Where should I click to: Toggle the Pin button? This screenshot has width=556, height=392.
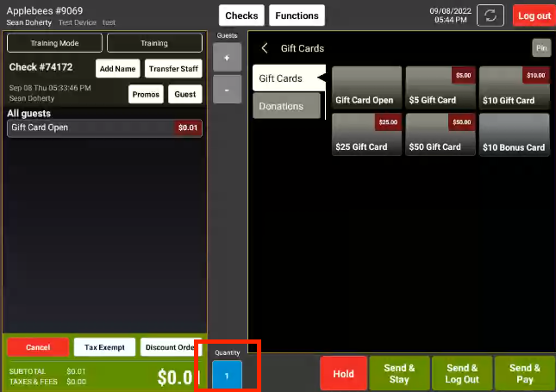540,48
